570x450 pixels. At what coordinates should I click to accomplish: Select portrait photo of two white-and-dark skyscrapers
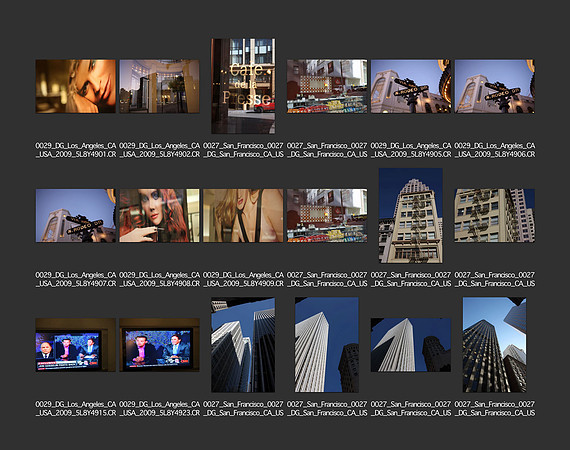(x=243, y=345)
